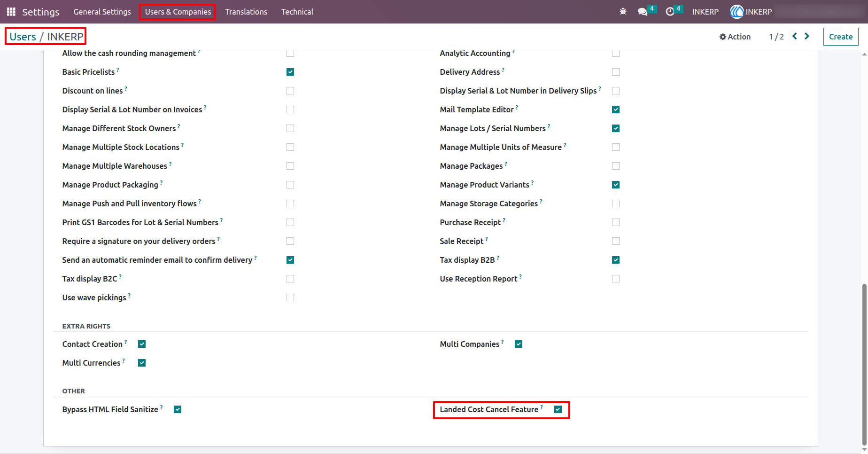The height and width of the screenshot is (454, 868).
Task: Toggle the Multi Currencies checkbox
Action: coord(142,363)
